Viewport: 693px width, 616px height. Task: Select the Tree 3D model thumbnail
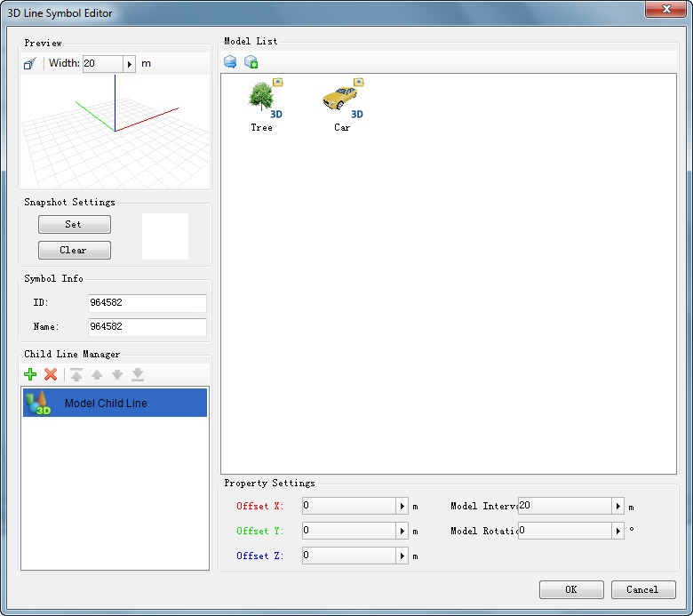[262, 100]
